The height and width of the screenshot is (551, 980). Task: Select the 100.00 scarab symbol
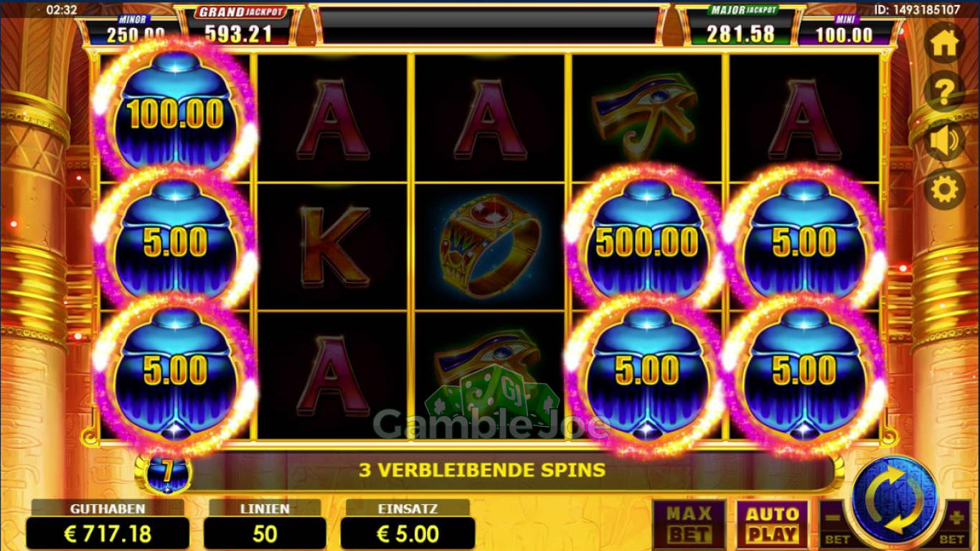point(175,113)
